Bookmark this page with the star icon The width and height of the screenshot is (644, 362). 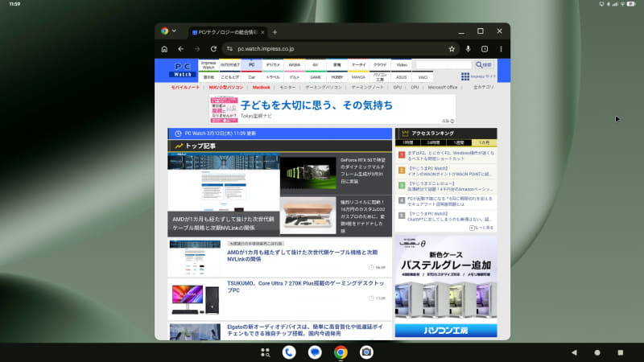coord(452,49)
